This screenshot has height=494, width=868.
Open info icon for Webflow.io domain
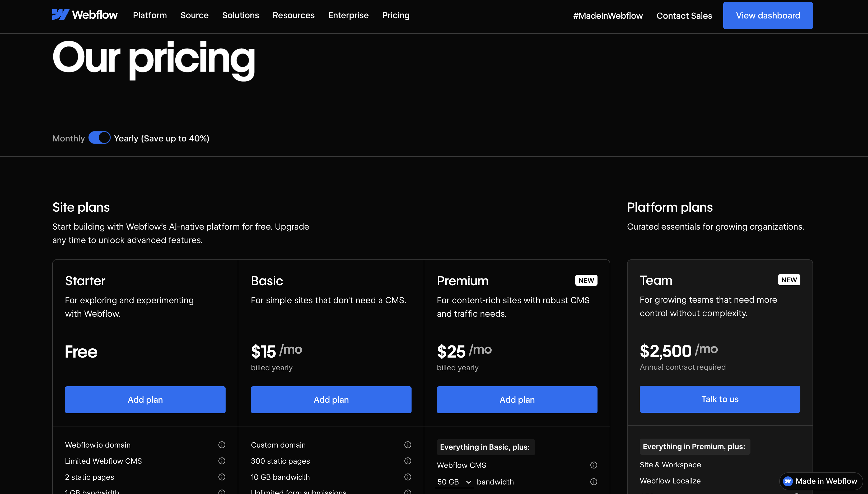(x=222, y=445)
